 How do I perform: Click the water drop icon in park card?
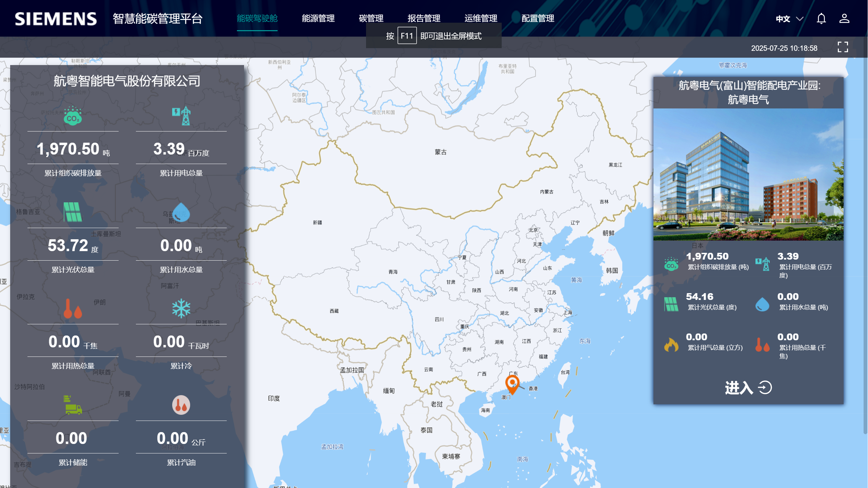(x=763, y=304)
